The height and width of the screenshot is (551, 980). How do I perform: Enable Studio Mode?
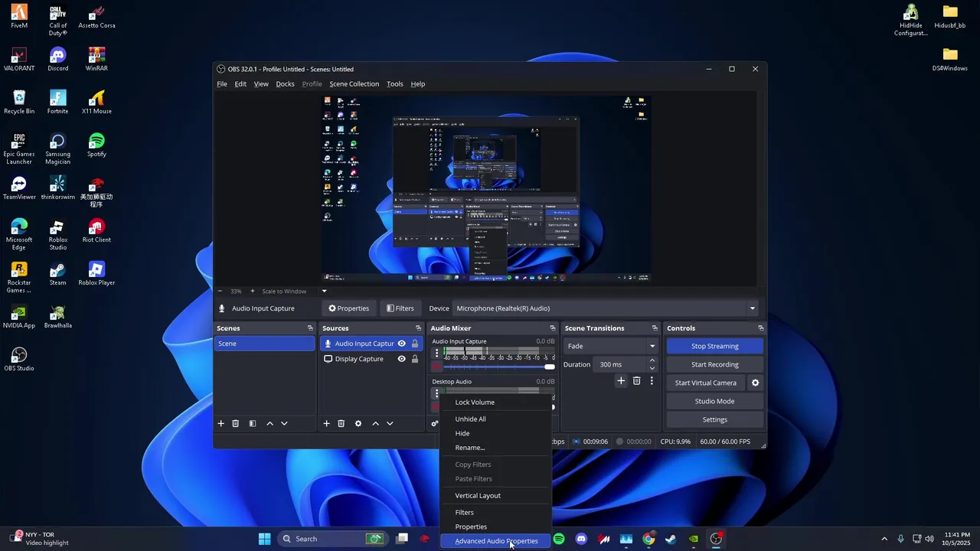click(x=715, y=401)
